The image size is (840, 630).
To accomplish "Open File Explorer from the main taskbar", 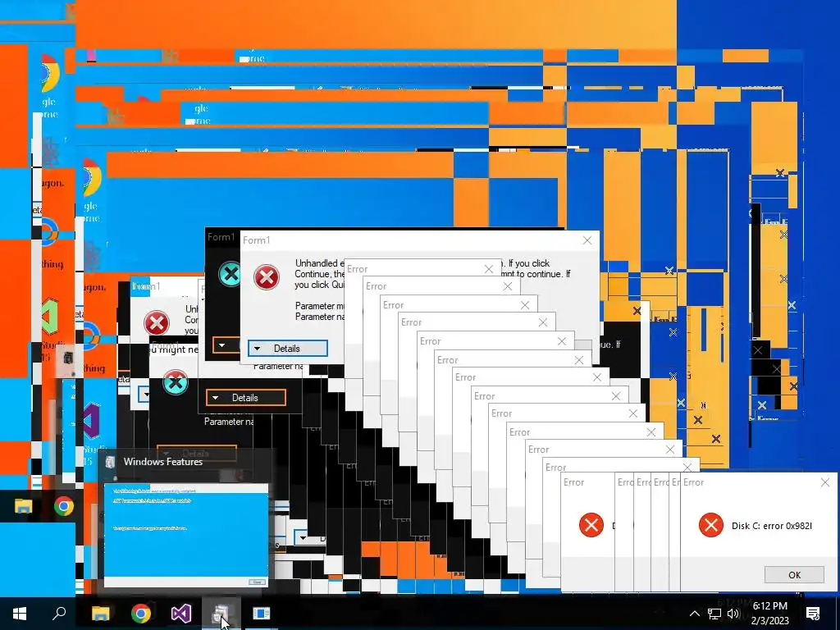I will pos(100,614).
